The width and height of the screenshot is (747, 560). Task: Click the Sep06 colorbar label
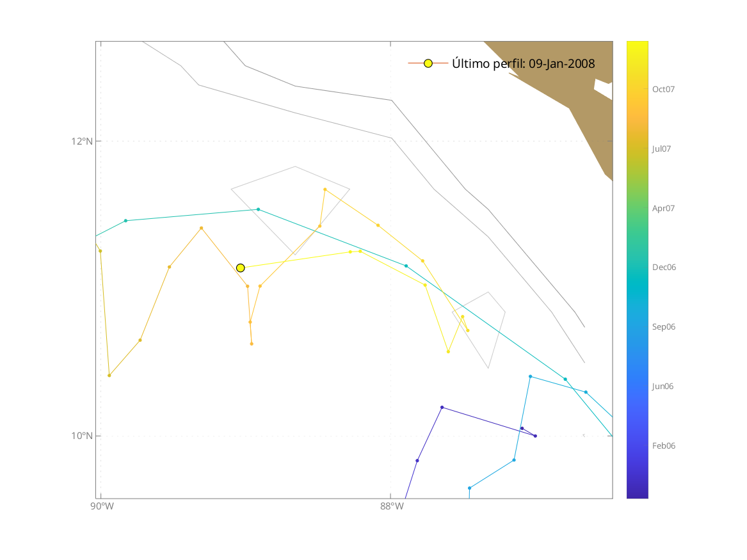(663, 326)
